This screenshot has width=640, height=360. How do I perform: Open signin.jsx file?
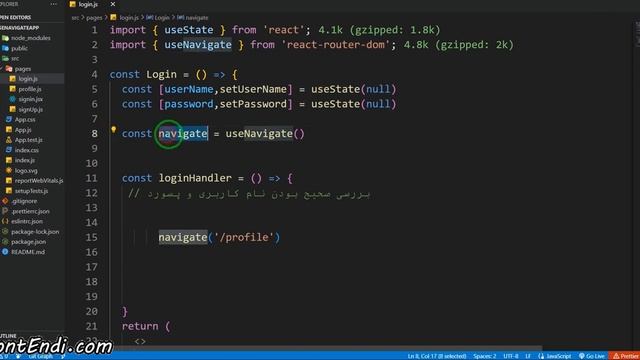(31, 99)
